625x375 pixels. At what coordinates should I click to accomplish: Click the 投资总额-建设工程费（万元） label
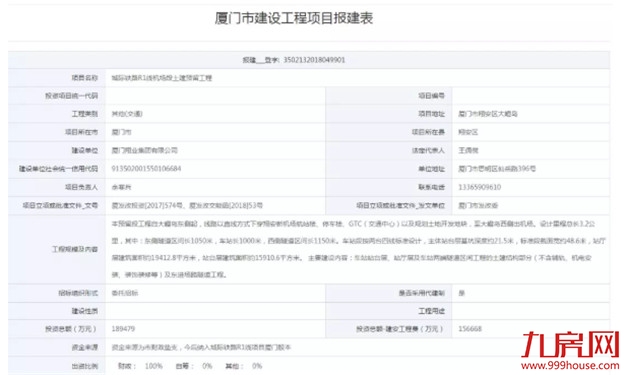point(400,329)
